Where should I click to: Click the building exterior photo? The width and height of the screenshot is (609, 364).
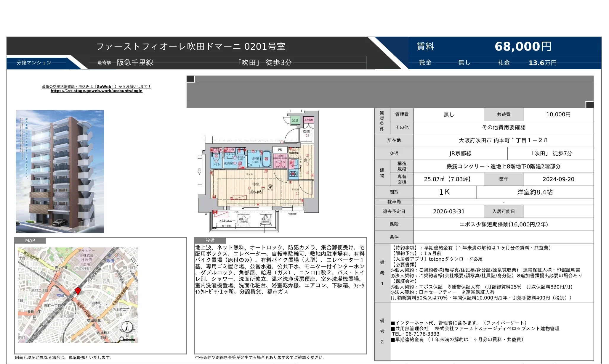point(60,171)
